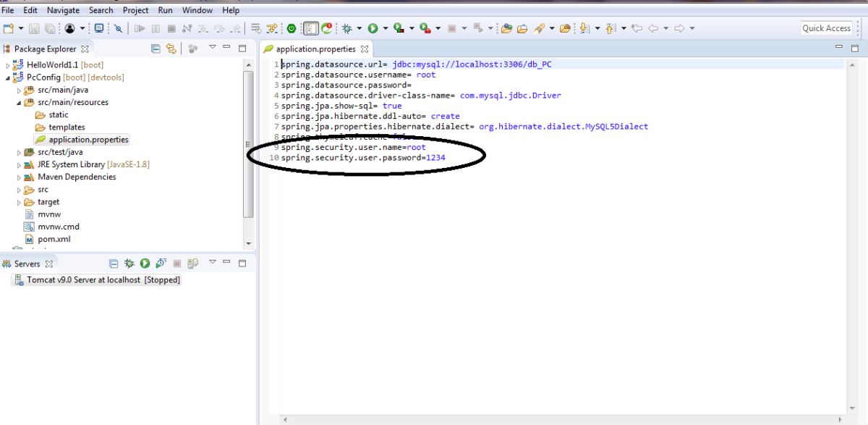This screenshot has height=425, width=868.
Task: Click the Next Annotation icon
Action: pyautogui.click(x=584, y=28)
